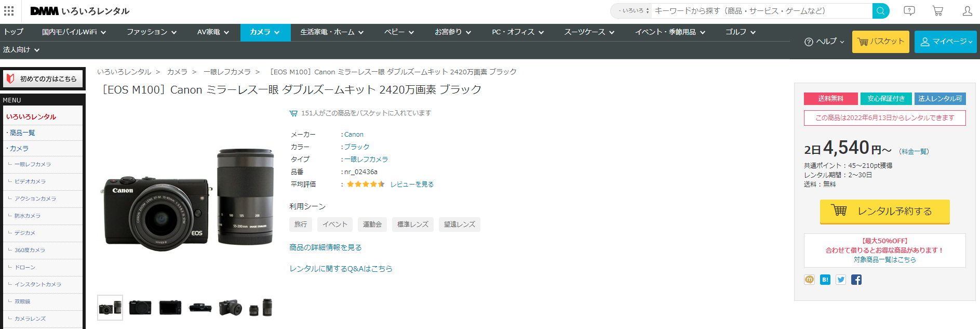Open sidebar 360度カメラ category
Screen dimensions: 980x329
(x=30, y=250)
